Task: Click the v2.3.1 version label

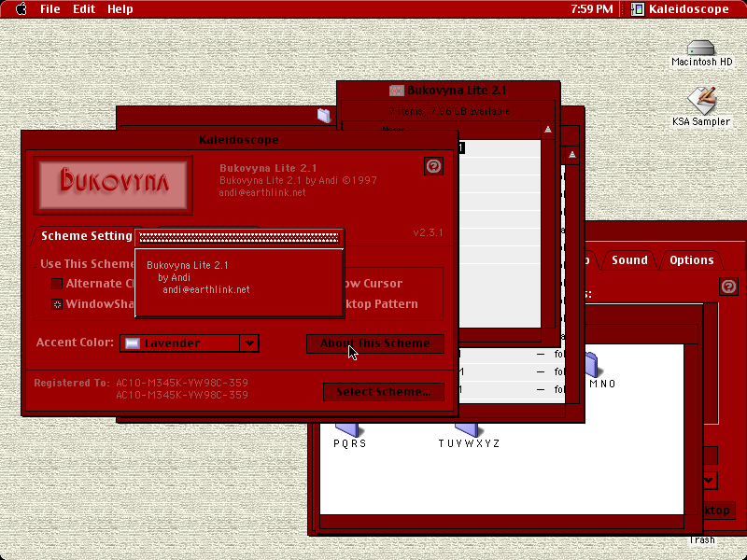Action: [428, 232]
